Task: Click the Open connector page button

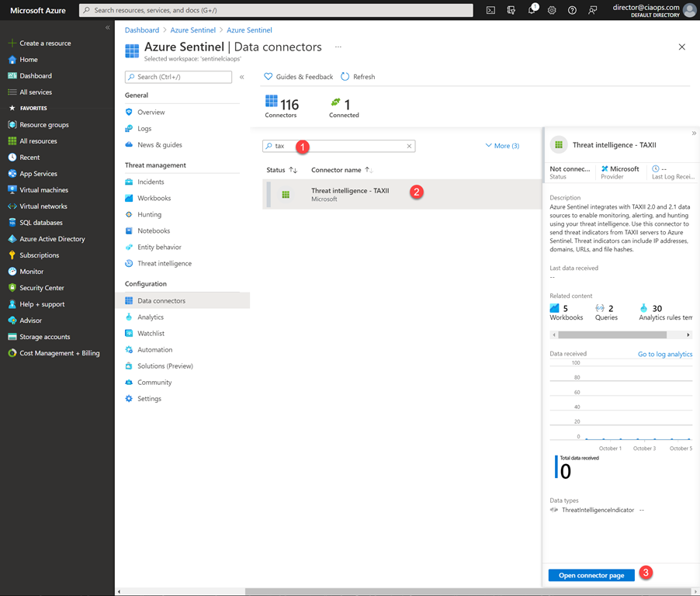Action: pyautogui.click(x=591, y=575)
